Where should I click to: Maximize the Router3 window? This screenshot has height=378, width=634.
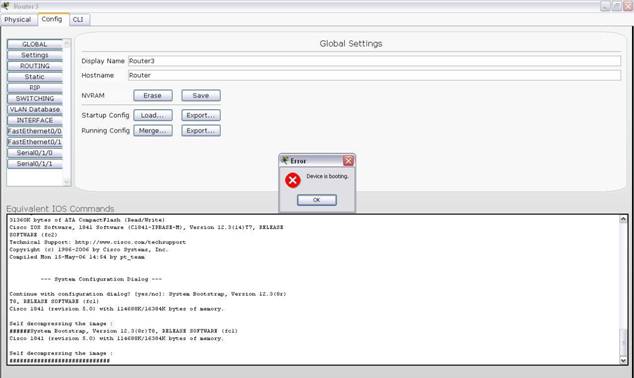click(x=617, y=6)
